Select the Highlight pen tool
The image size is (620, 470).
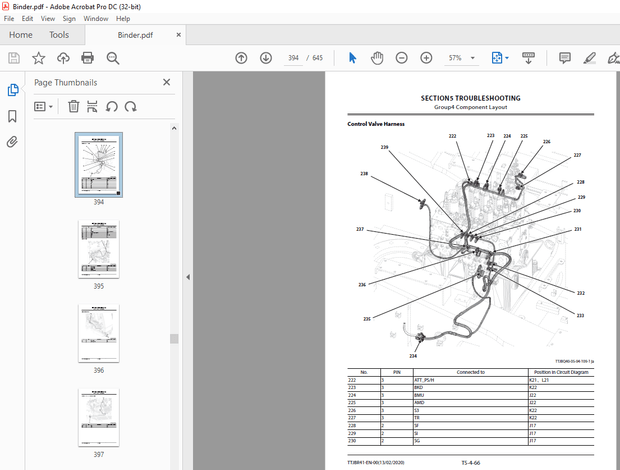click(x=589, y=58)
